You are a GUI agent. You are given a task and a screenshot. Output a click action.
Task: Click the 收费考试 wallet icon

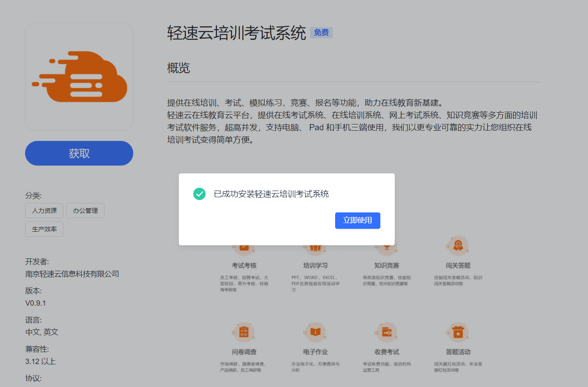pos(387,332)
